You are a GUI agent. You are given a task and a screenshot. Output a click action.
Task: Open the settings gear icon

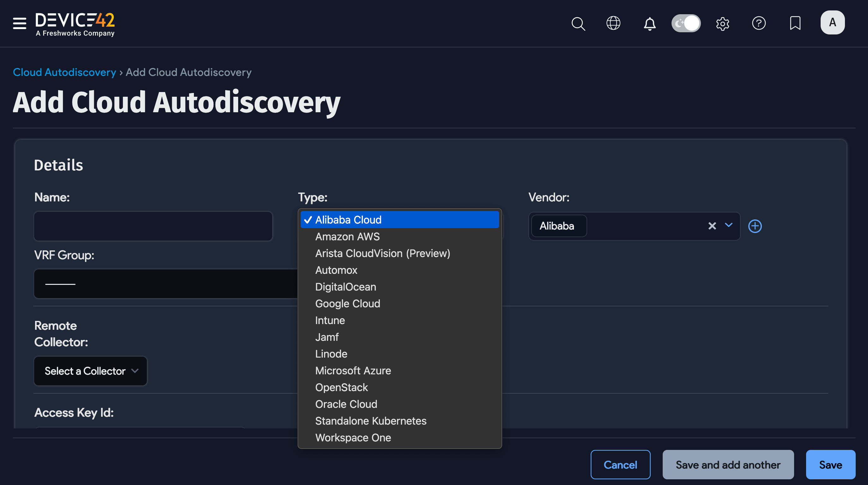(x=723, y=24)
